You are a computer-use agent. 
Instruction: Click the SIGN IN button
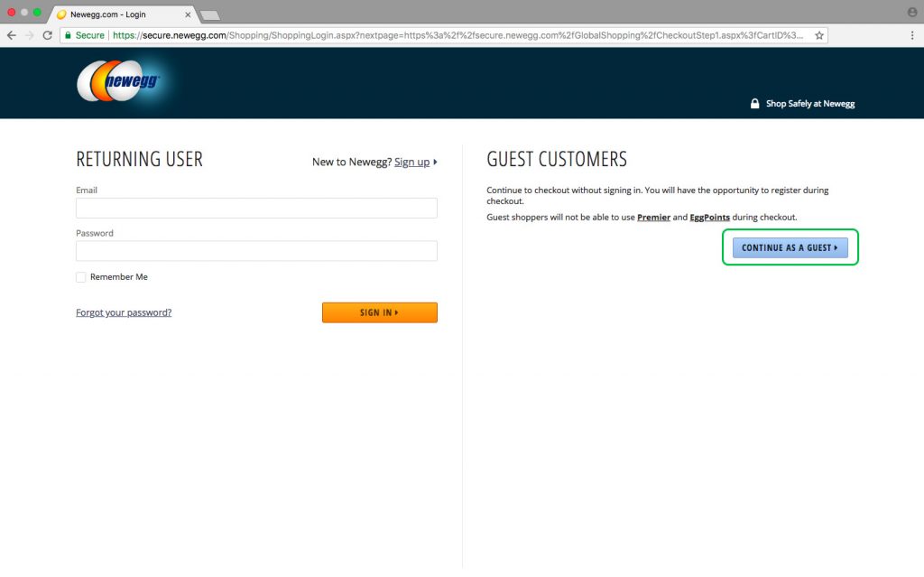pos(379,312)
